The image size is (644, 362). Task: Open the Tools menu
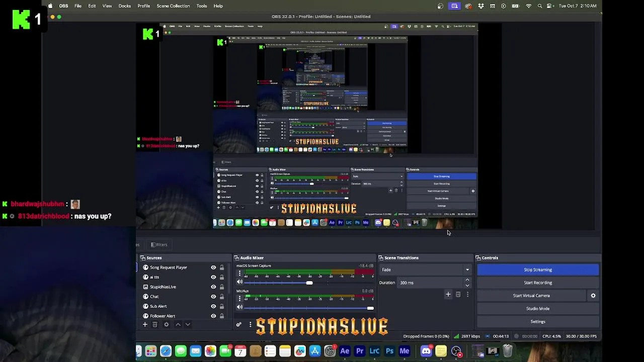(x=202, y=6)
